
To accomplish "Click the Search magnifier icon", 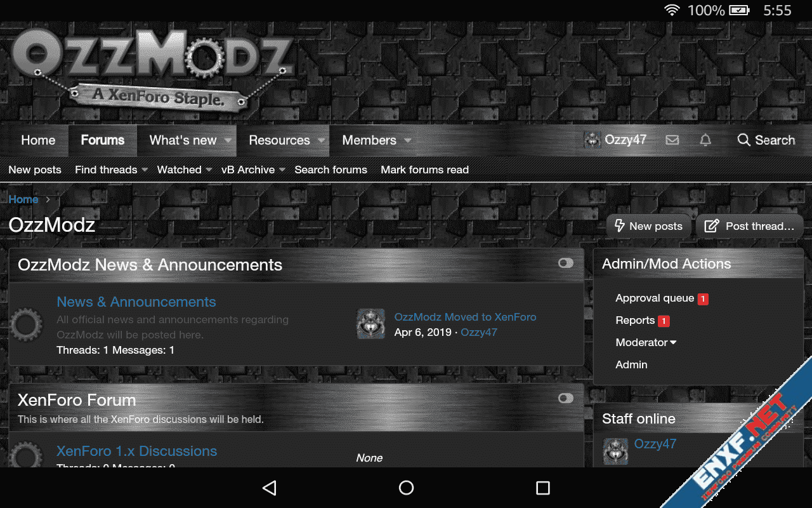I will point(743,140).
